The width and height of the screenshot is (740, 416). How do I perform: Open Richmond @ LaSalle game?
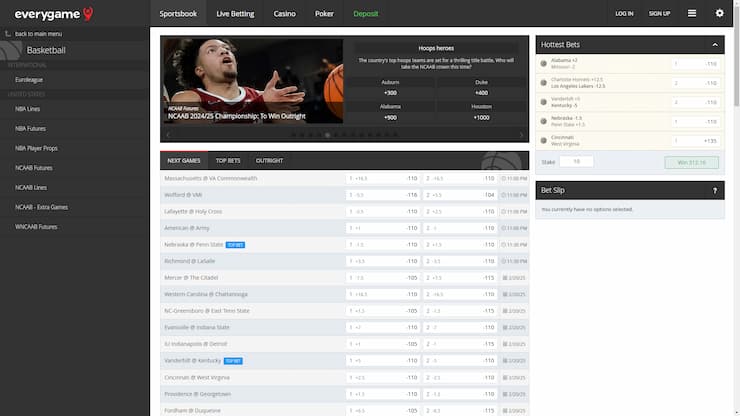(x=189, y=261)
